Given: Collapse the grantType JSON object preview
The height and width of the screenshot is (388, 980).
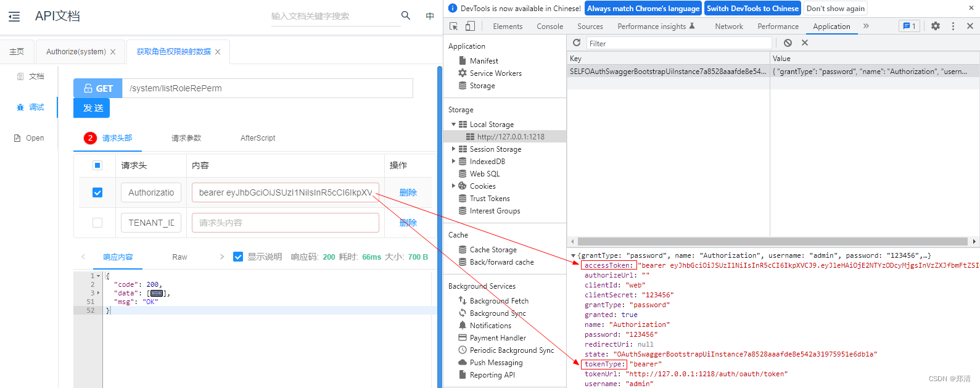Looking at the screenshot, I should tap(573, 255).
